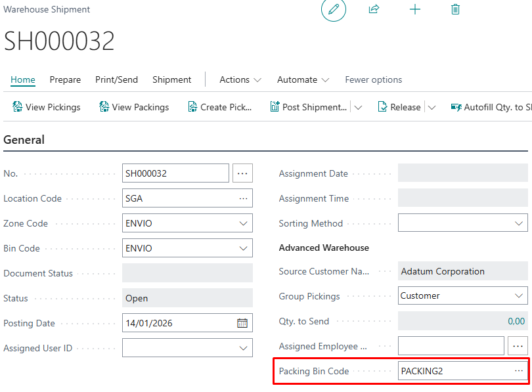
Task: Switch to the Prepare tab
Action: click(65, 79)
